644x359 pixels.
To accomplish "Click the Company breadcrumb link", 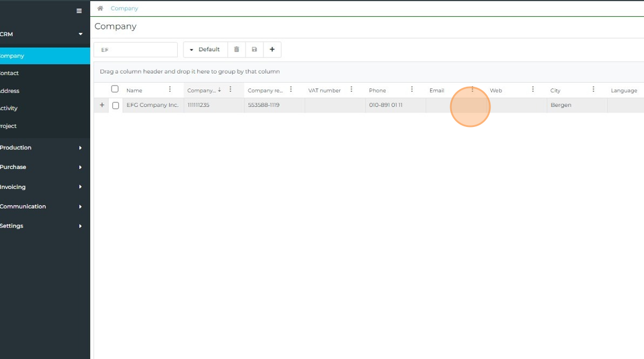I will click(x=124, y=9).
